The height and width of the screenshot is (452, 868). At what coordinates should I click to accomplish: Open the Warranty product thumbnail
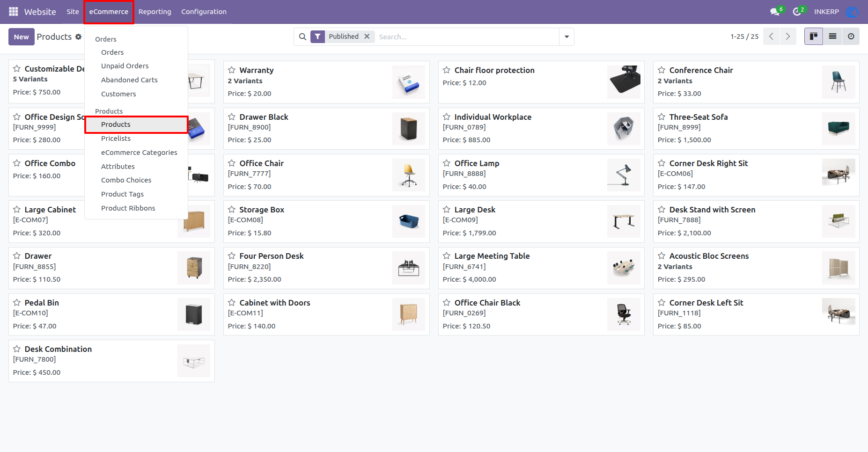[x=409, y=82]
